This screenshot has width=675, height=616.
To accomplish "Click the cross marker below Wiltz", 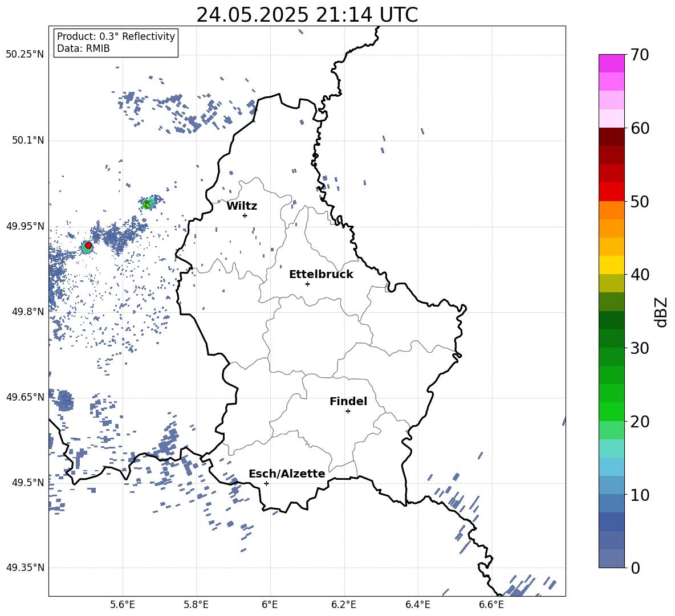I will pos(245,215).
